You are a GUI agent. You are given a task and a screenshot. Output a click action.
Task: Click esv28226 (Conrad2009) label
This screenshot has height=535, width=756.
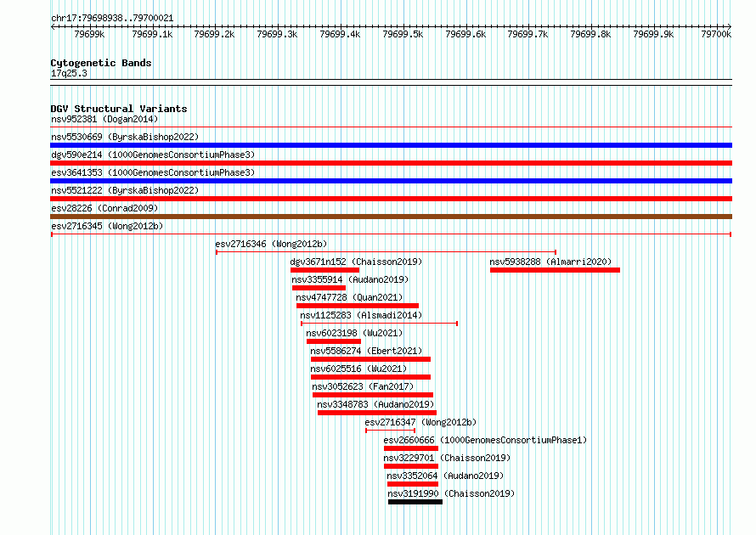[104, 208]
